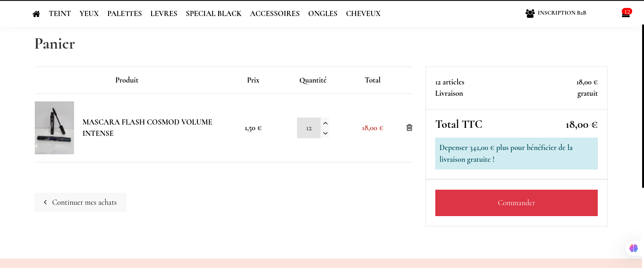The height and width of the screenshot is (268, 644).
Task: Click the Livraison label
Action: (x=449, y=93)
